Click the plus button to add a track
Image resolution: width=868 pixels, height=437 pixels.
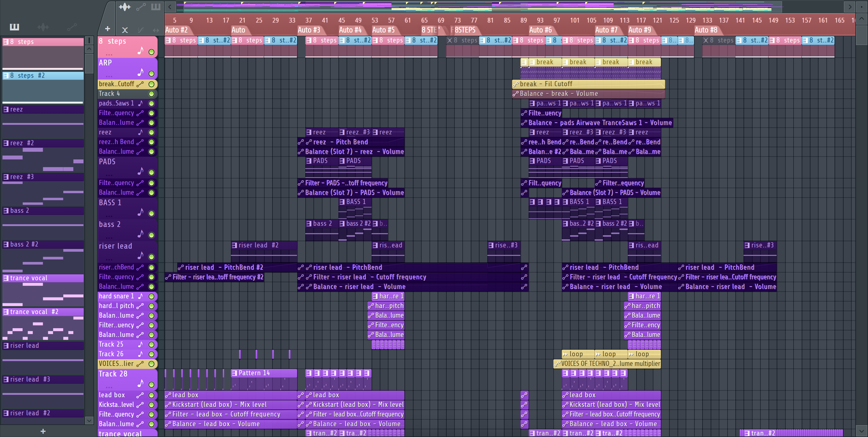tap(108, 29)
